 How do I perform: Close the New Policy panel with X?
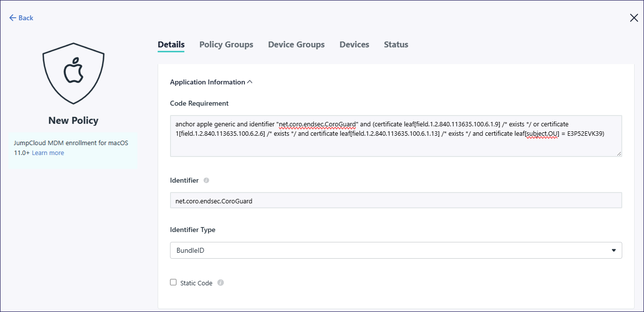(x=634, y=18)
